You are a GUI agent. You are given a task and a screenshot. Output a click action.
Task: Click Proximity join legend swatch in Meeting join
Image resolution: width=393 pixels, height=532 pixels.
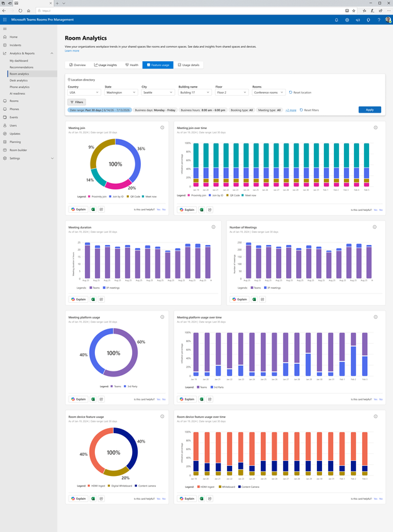tap(89, 196)
